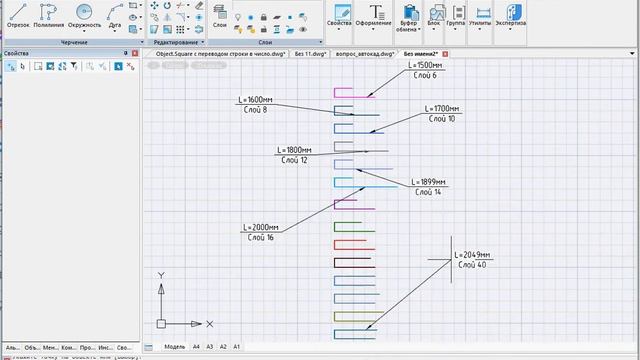
Task: Click the L=2000мм leader label
Action: coord(261,227)
